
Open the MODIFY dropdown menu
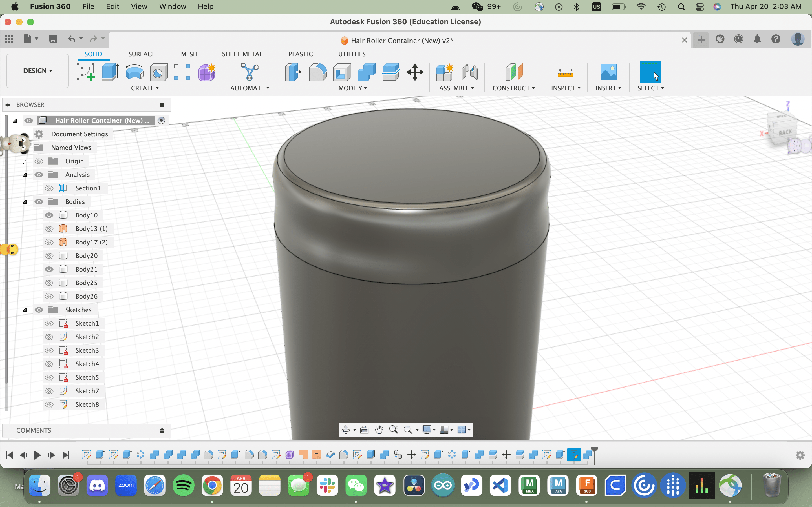[x=352, y=88]
